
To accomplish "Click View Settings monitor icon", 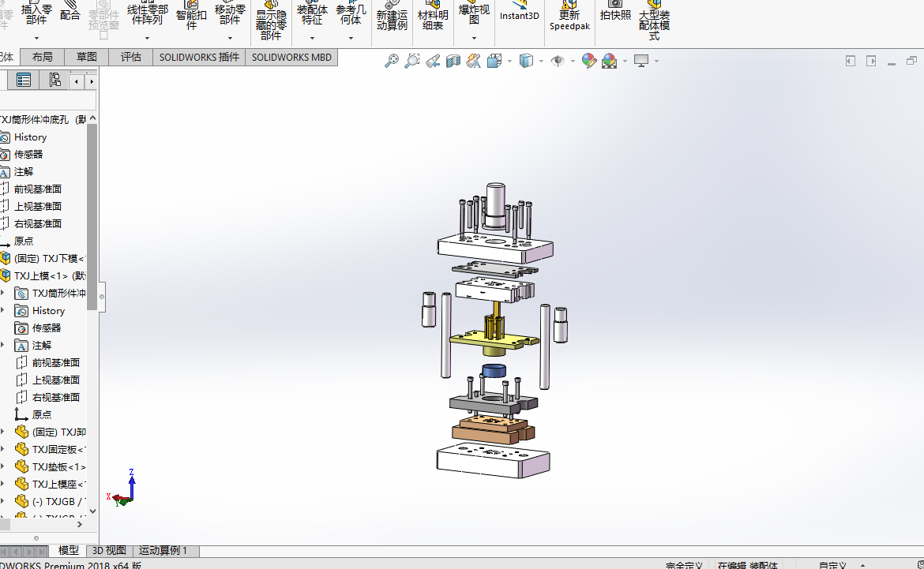I will point(640,61).
